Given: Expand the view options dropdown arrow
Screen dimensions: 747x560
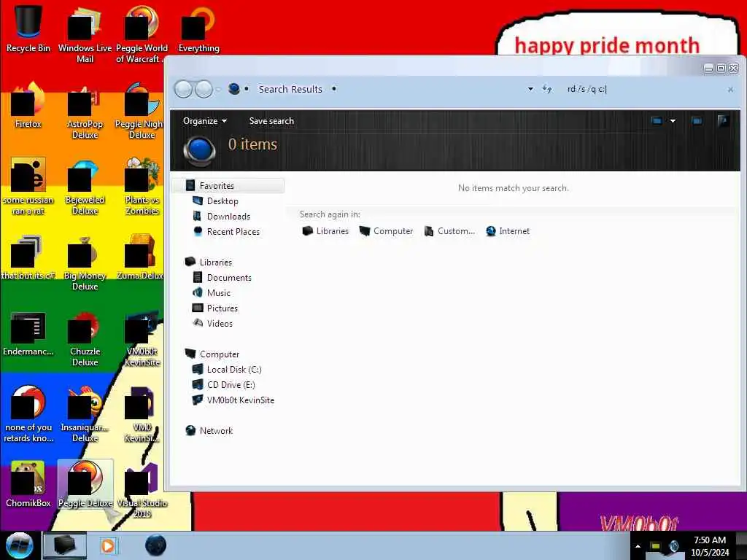Looking at the screenshot, I should tap(673, 121).
